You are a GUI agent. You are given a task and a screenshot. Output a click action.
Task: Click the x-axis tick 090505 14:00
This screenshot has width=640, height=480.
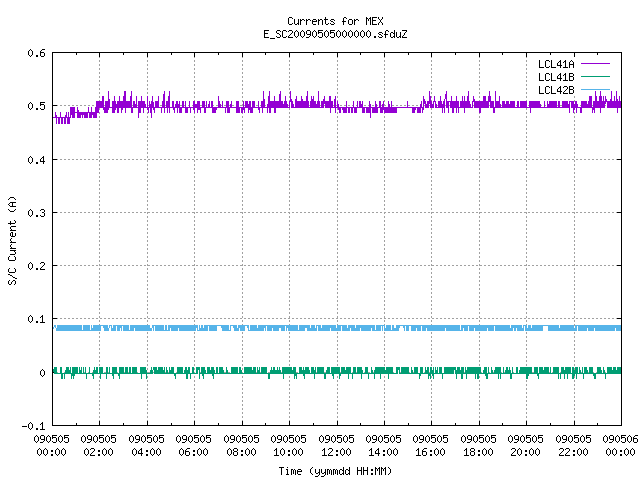(x=383, y=445)
